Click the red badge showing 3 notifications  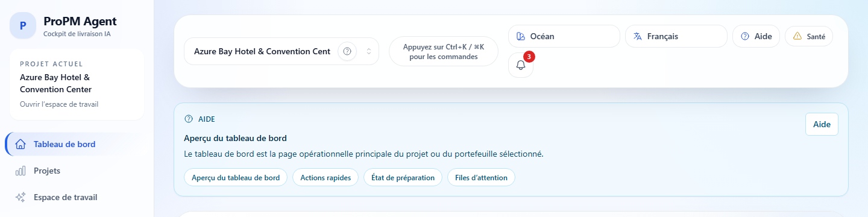(529, 57)
